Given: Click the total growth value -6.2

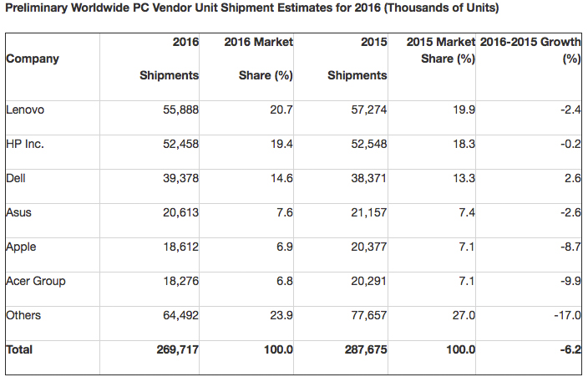Looking at the screenshot, I should [x=570, y=349].
